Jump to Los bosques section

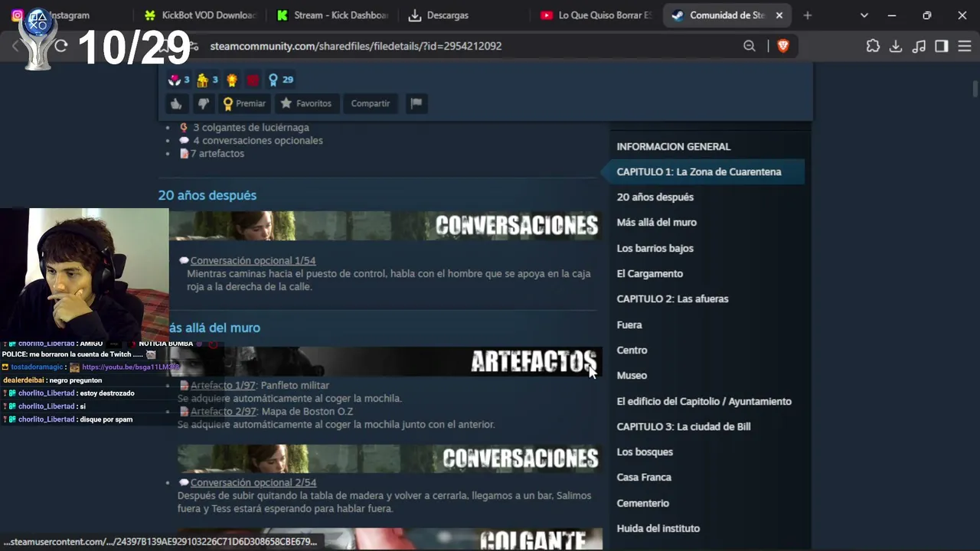pyautogui.click(x=645, y=452)
